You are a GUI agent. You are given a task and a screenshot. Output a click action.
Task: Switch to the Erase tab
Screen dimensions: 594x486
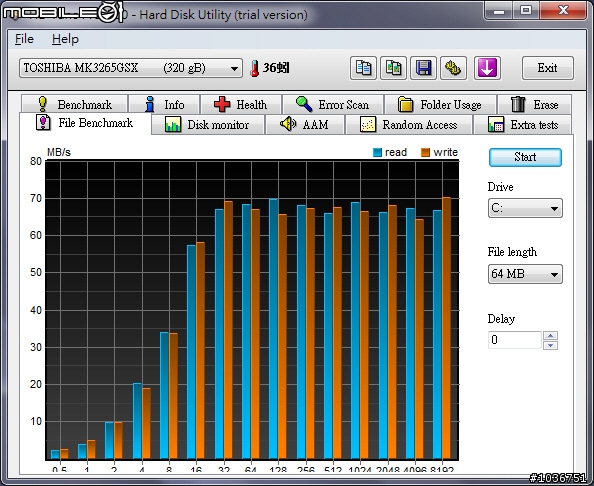(535, 104)
